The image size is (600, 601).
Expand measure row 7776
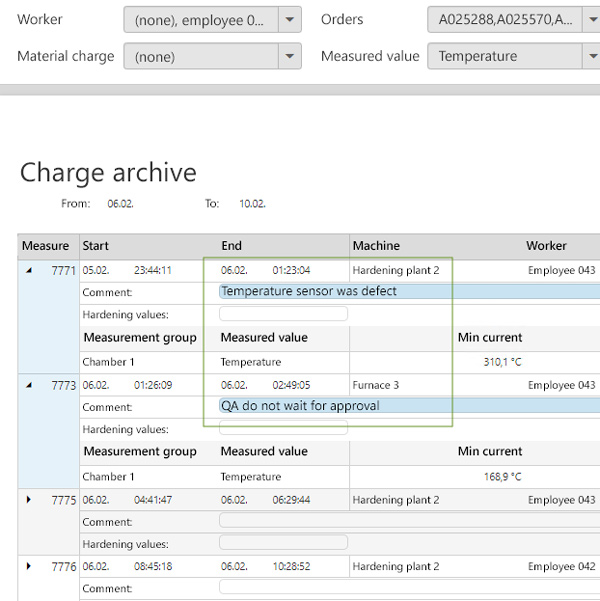(28, 566)
